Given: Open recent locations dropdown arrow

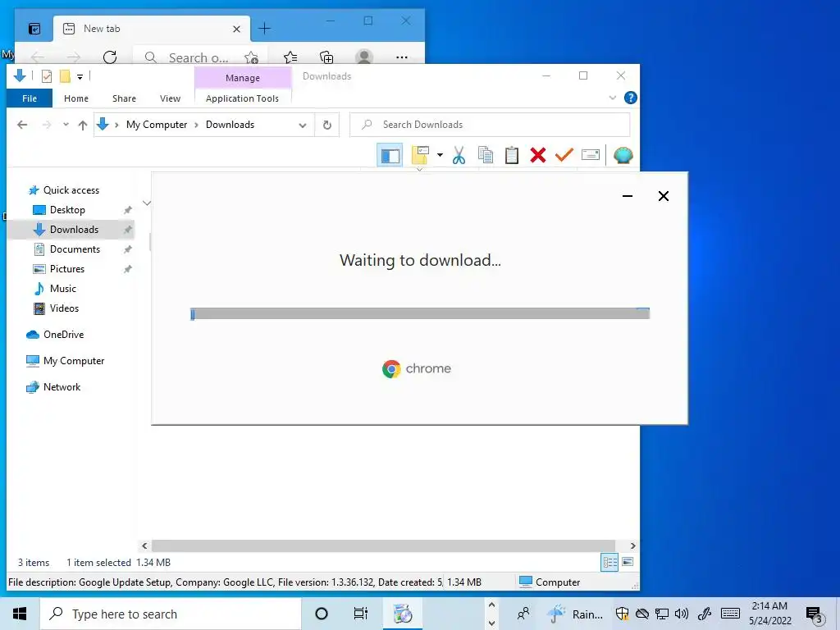Looking at the screenshot, I should (x=66, y=125).
